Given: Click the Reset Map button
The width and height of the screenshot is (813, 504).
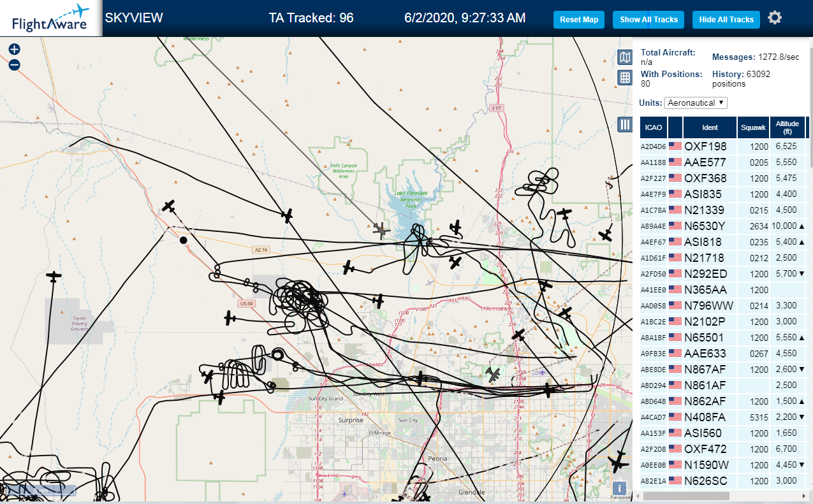Looking at the screenshot, I should coord(579,20).
